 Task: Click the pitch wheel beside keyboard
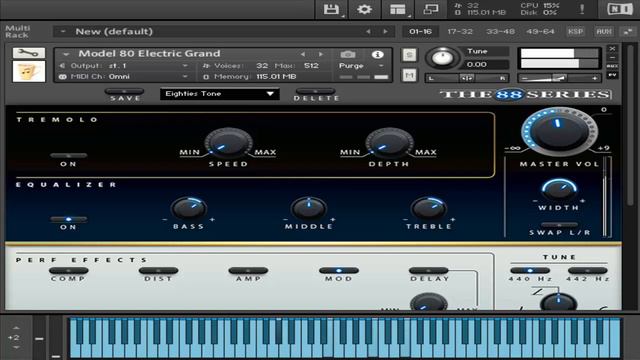point(39,338)
